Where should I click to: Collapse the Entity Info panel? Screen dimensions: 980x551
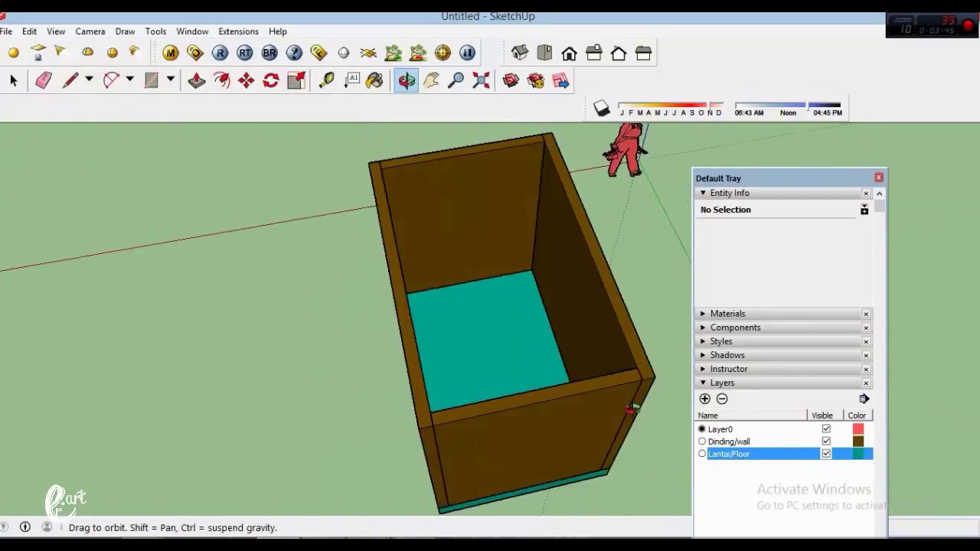coord(703,194)
